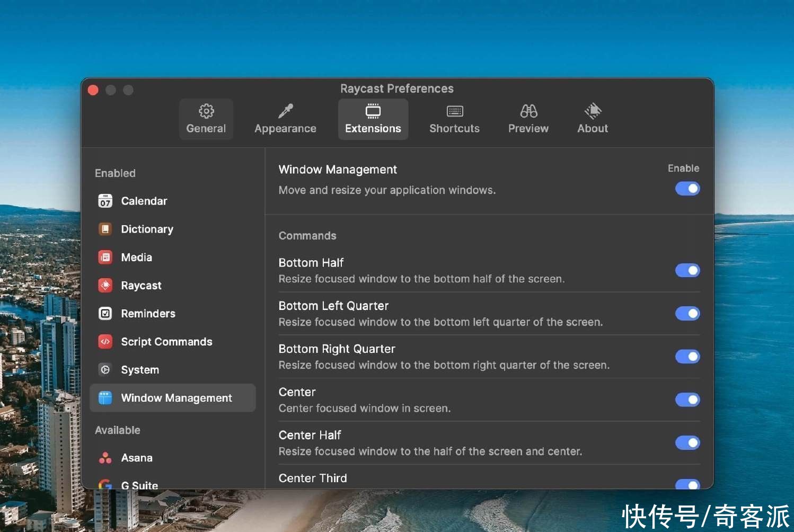Turn off the Center Half switch
The image size is (794, 532).
coord(687,442)
